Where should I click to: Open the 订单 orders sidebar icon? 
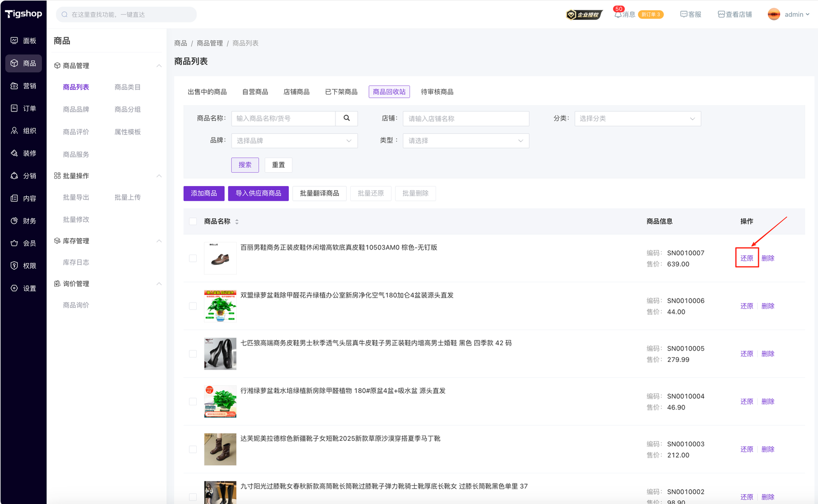[x=14, y=108]
